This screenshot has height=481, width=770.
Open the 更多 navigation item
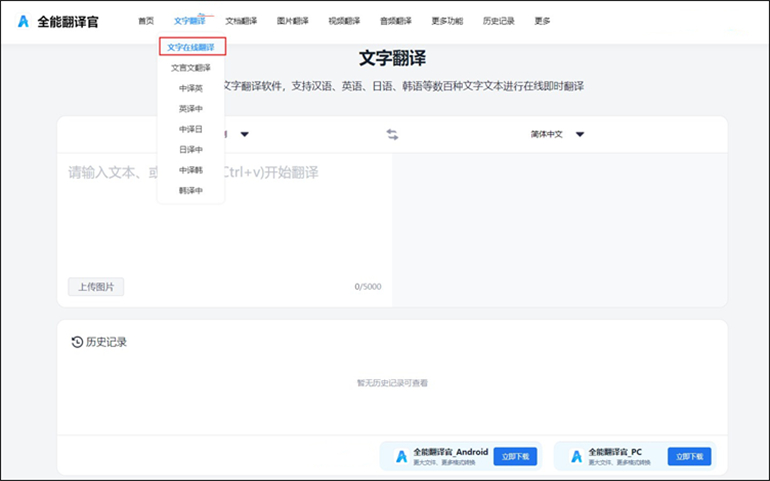(x=542, y=21)
